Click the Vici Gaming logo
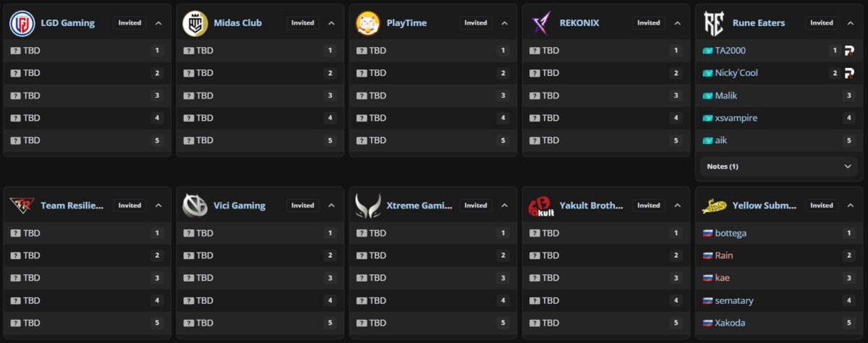The height and width of the screenshot is (343, 868). (x=195, y=206)
